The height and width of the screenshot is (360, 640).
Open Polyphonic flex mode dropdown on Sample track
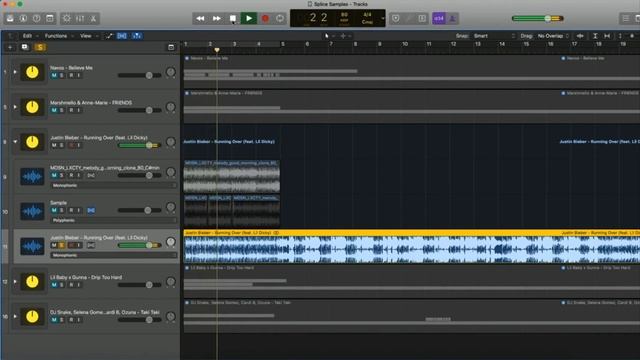click(x=113, y=220)
